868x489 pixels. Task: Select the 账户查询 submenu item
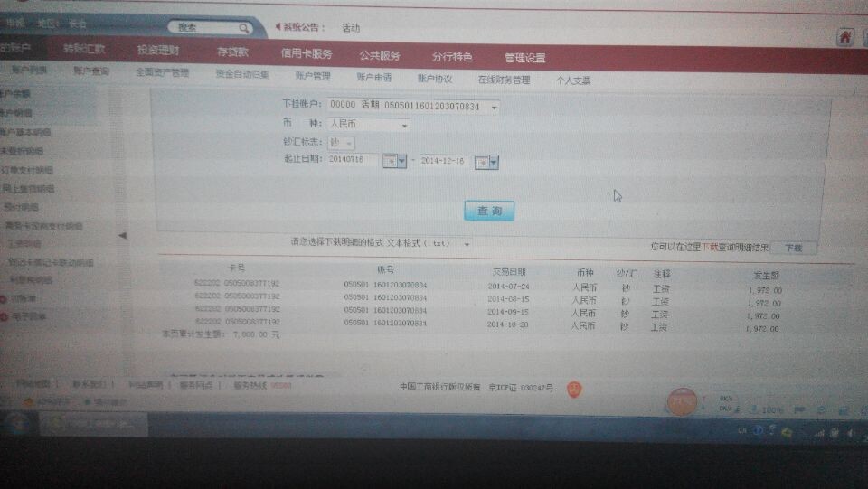point(91,71)
